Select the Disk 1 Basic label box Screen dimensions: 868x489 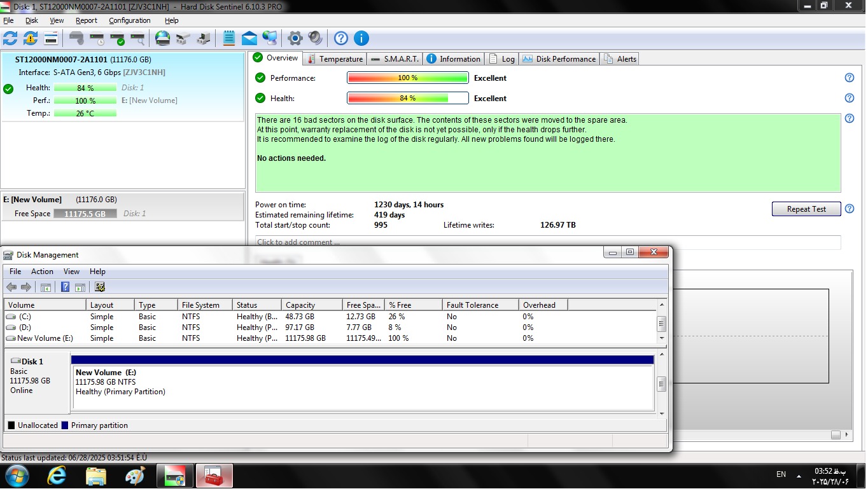click(37, 383)
